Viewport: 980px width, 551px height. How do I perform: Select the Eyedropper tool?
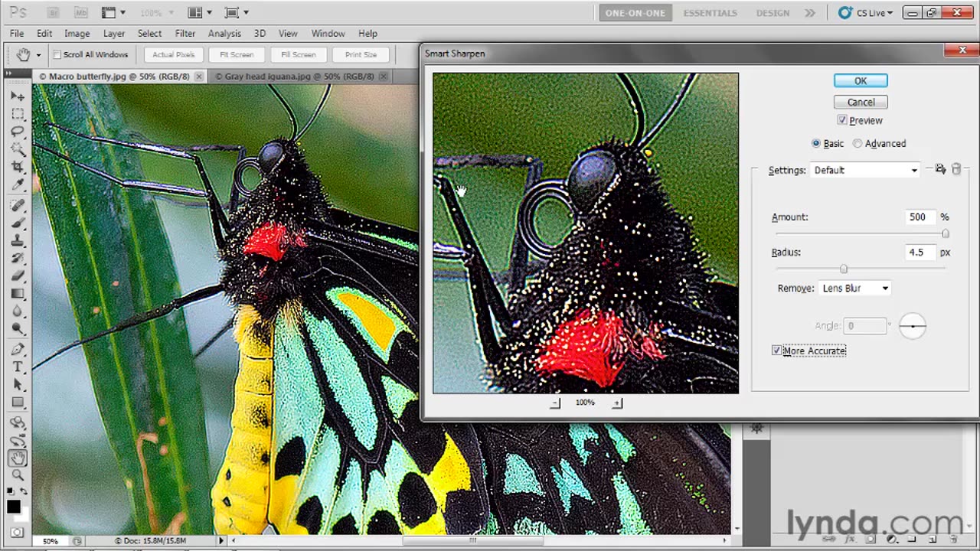18,184
